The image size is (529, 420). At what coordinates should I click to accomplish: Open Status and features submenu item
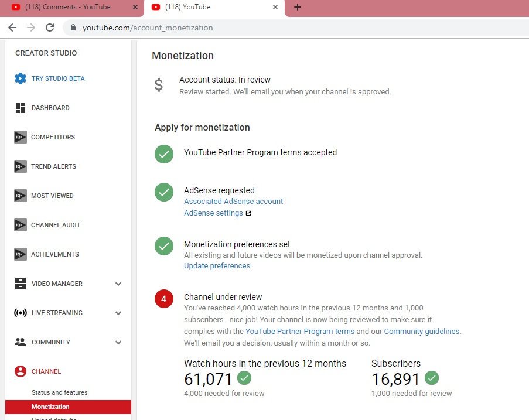[59, 392]
